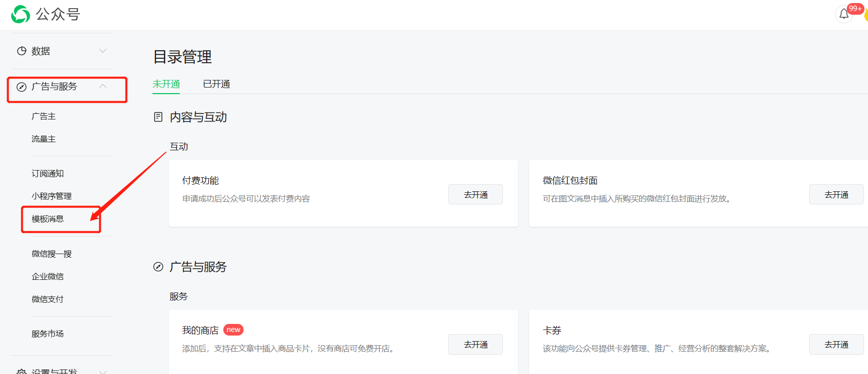Click the red new badge beside 我的商店
This screenshot has height=374, width=868.
pyautogui.click(x=233, y=330)
